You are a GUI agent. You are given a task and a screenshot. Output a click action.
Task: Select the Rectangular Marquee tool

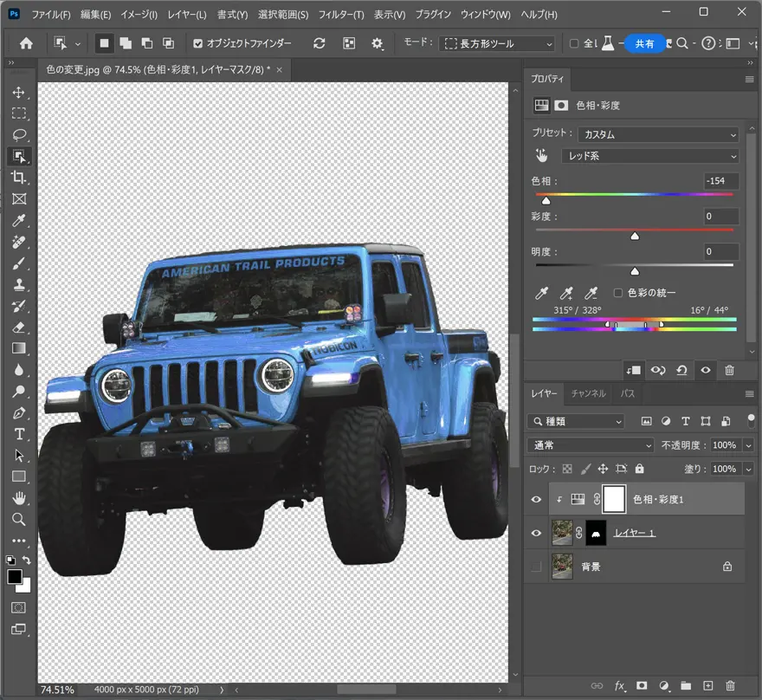(x=18, y=113)
